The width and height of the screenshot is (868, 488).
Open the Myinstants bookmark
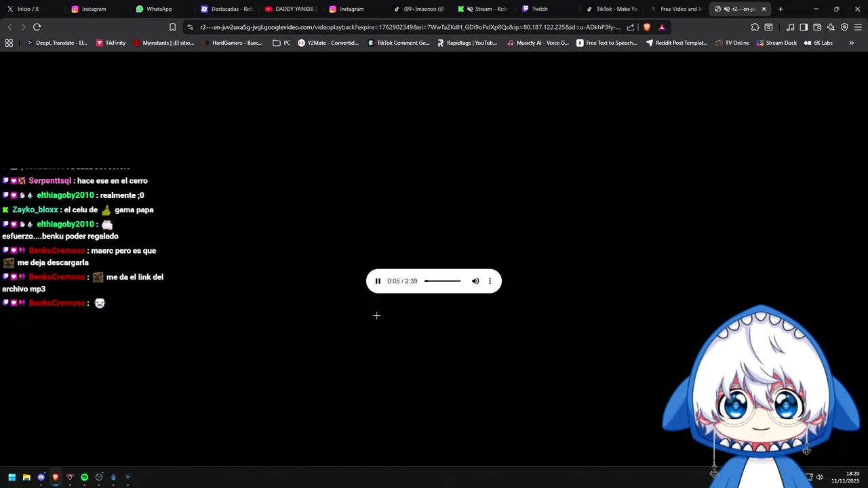coord(163,43)
